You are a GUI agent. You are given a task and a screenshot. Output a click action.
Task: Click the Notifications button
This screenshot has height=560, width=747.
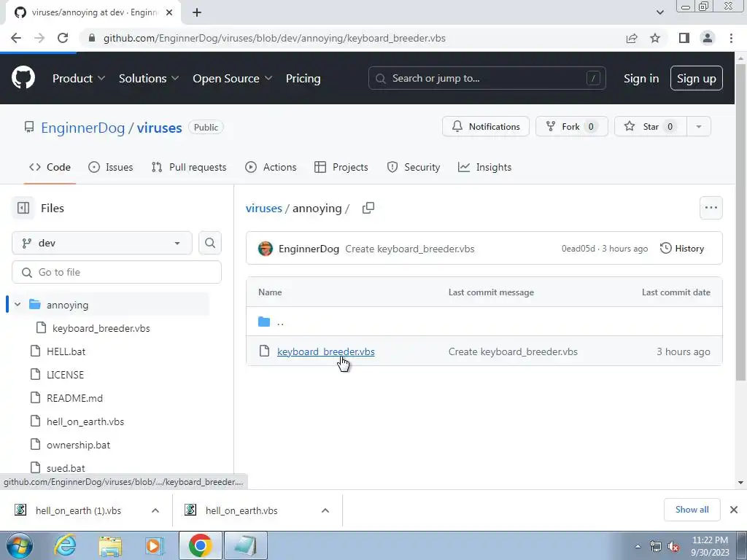[x=485, y=127]
